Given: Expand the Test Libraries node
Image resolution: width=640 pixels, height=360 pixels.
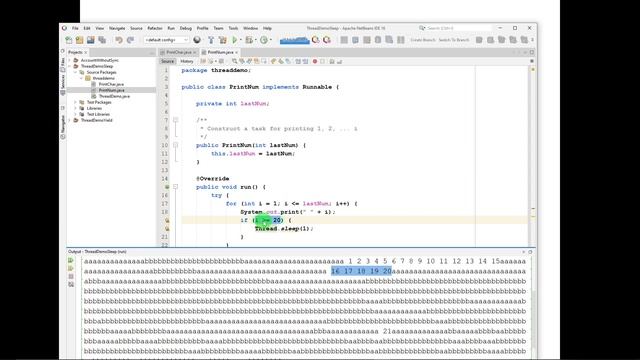Looking at the screenshot, I should click(x=76, y=114).
